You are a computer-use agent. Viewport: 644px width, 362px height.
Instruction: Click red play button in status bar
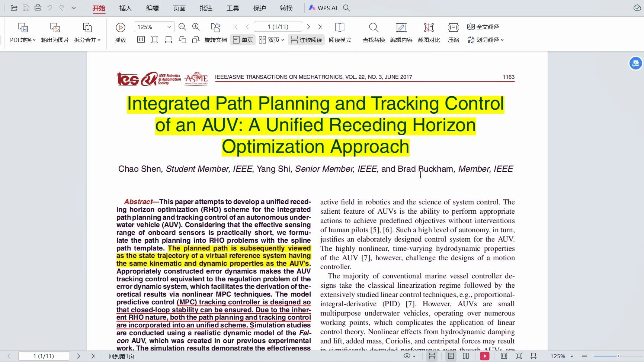pos(484,356)
